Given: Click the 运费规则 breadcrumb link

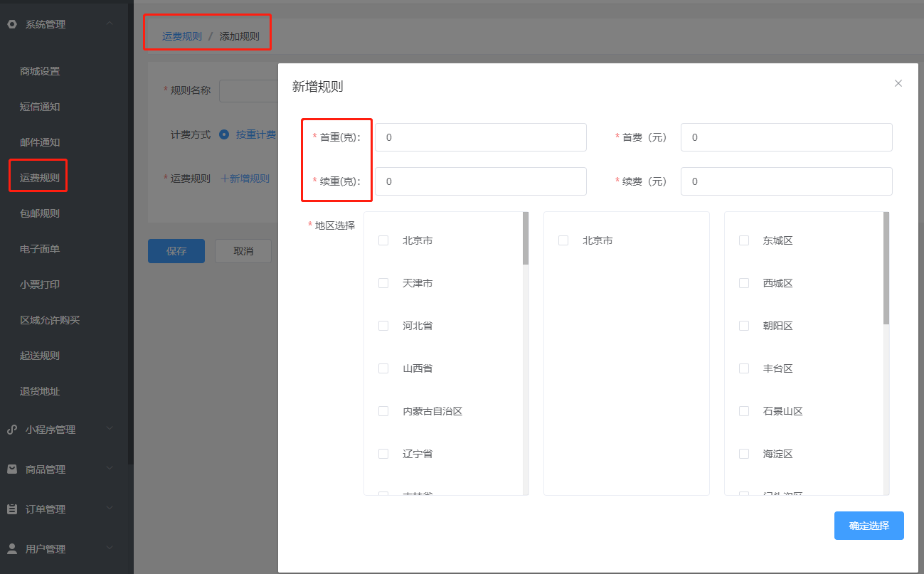Looking at the screenshot, I should click(x=181, y=36).
